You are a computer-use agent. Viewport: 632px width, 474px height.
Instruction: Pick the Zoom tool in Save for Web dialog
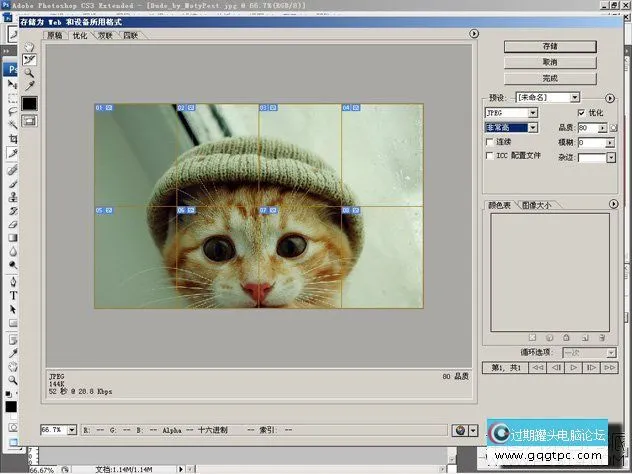29,73
